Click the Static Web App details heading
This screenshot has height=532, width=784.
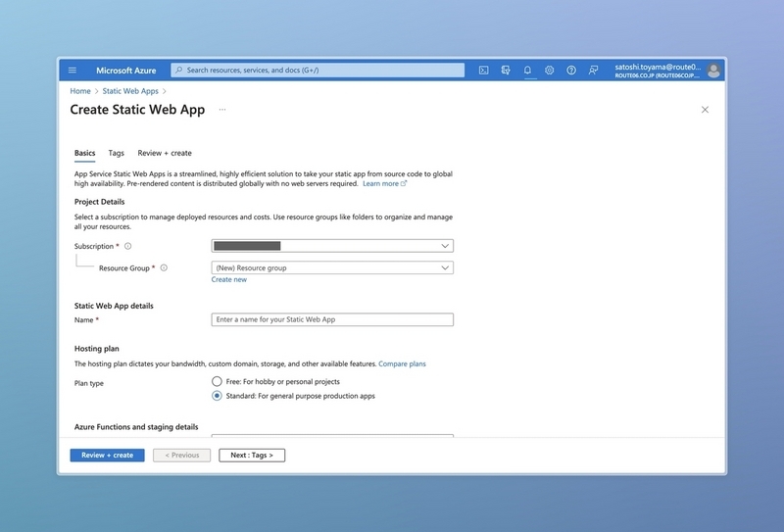(x=114, y=306)
